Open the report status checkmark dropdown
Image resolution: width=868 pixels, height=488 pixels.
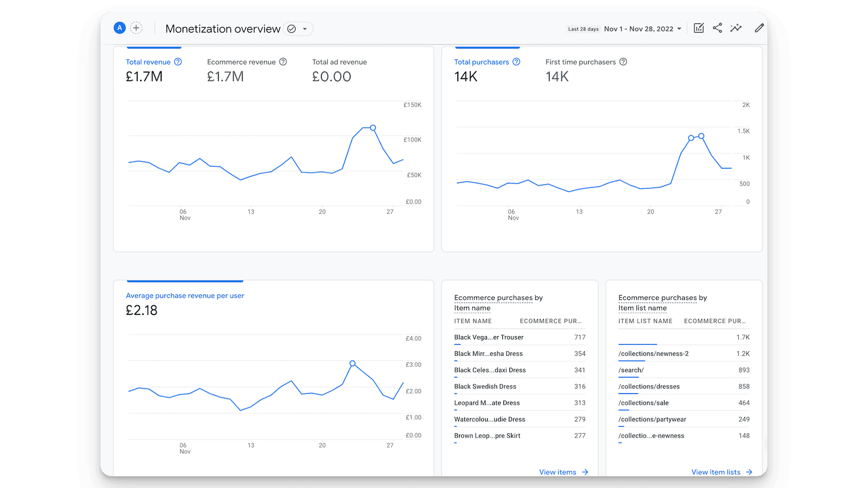point(298,29)
